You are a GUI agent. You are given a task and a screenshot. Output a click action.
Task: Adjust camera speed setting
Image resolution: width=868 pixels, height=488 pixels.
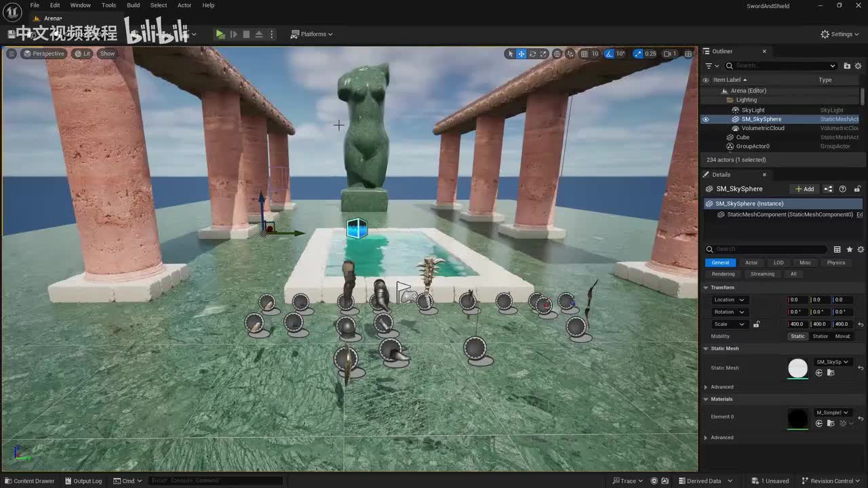670,54
